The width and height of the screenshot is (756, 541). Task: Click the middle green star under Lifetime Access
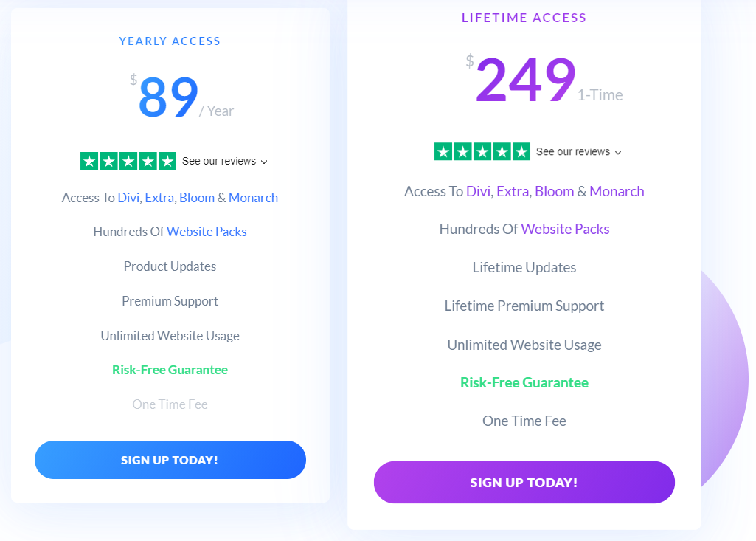pyautogui.click(x=482, y=152)
